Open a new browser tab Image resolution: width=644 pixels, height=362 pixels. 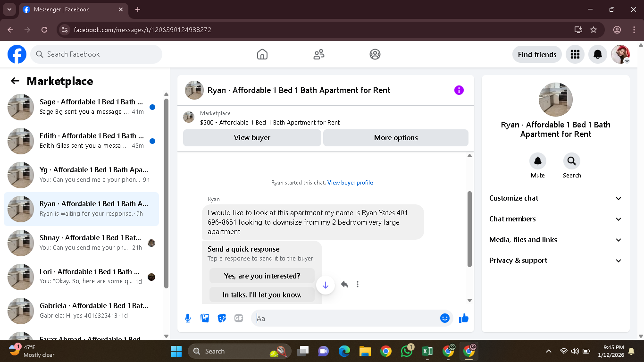pyautogui.click(x=138, y=9)
